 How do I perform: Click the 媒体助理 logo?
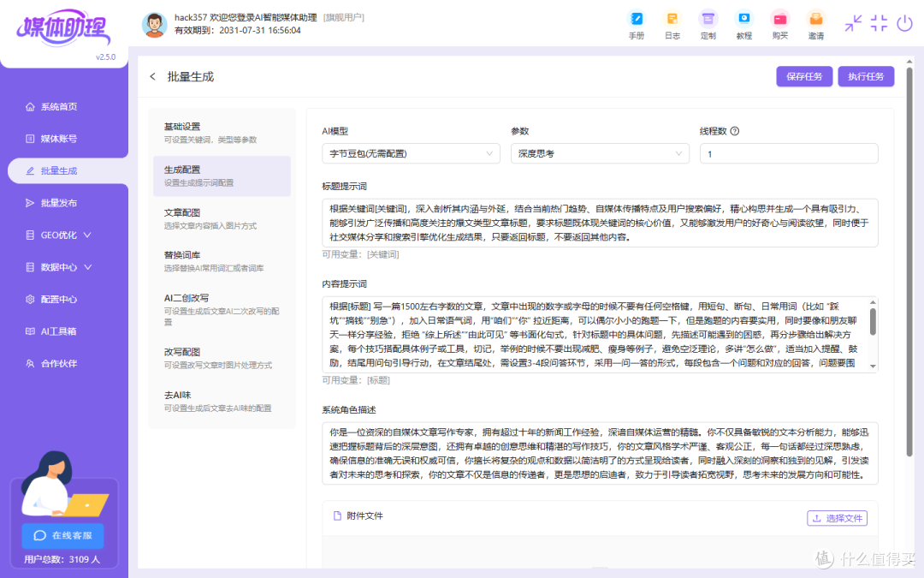pos(63,27)
